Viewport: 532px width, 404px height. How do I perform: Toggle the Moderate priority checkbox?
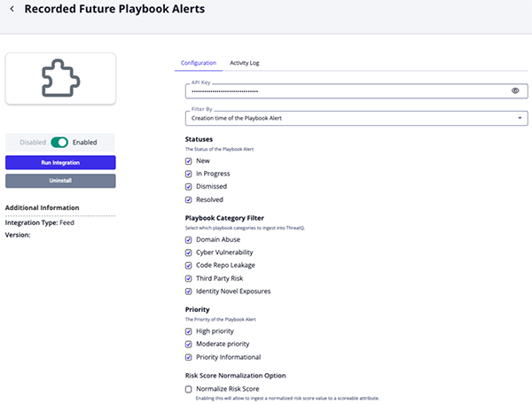[x=188, y=345]
